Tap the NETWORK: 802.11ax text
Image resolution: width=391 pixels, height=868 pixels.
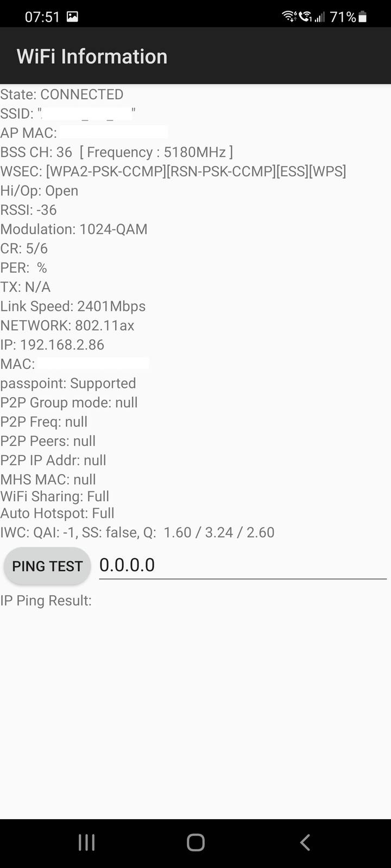67,325
